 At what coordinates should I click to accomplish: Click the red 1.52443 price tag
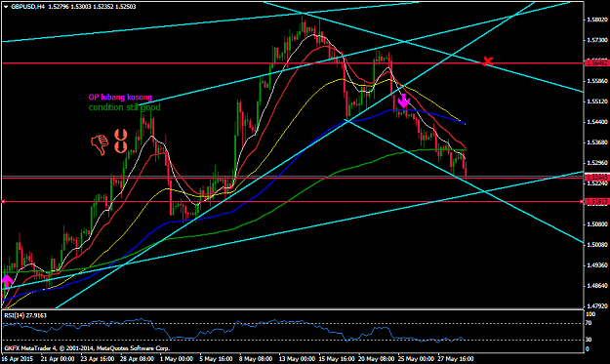point(596,178)
